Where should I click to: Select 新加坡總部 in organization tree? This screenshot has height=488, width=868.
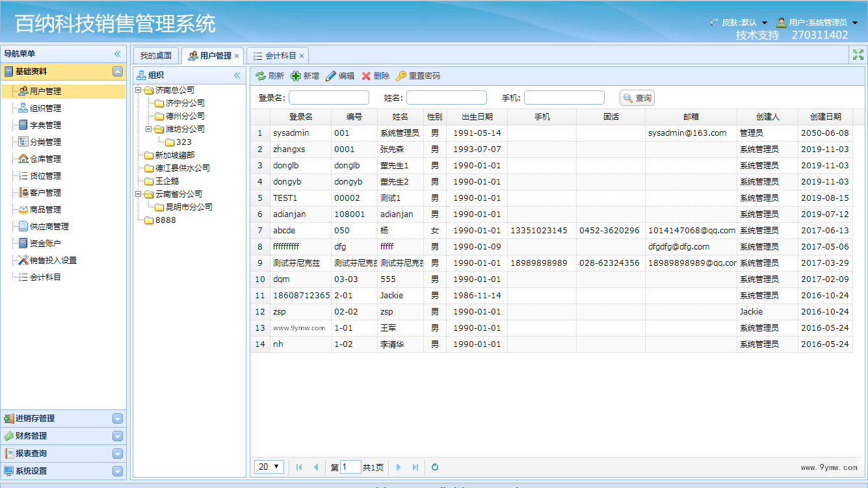point(175,155)
